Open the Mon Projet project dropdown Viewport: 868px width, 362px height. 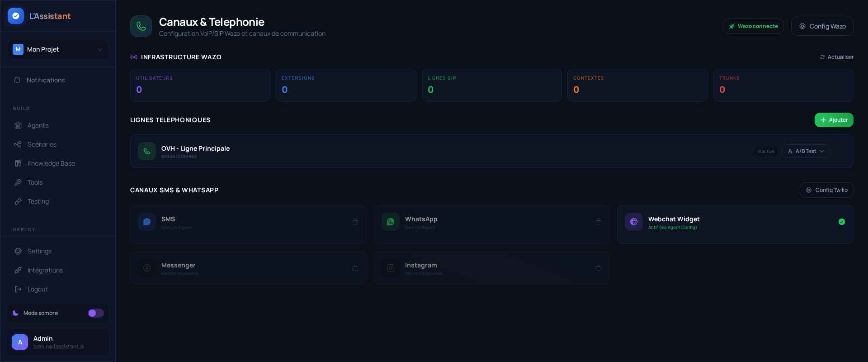click(58, 49)
